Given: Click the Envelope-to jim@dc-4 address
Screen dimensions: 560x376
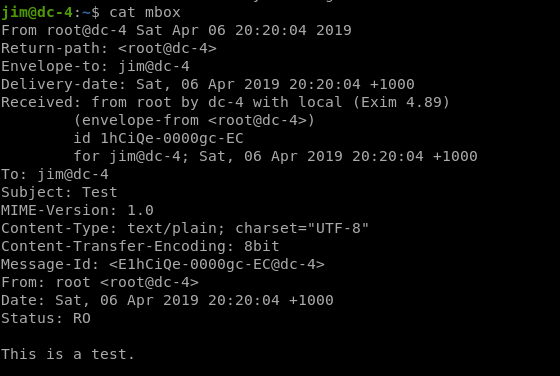Looking at the screenshot, I should pos(154,66).
